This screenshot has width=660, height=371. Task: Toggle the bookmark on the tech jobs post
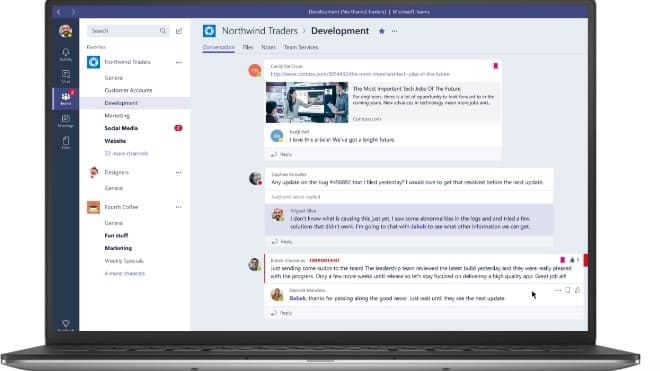tap(495, 66)
